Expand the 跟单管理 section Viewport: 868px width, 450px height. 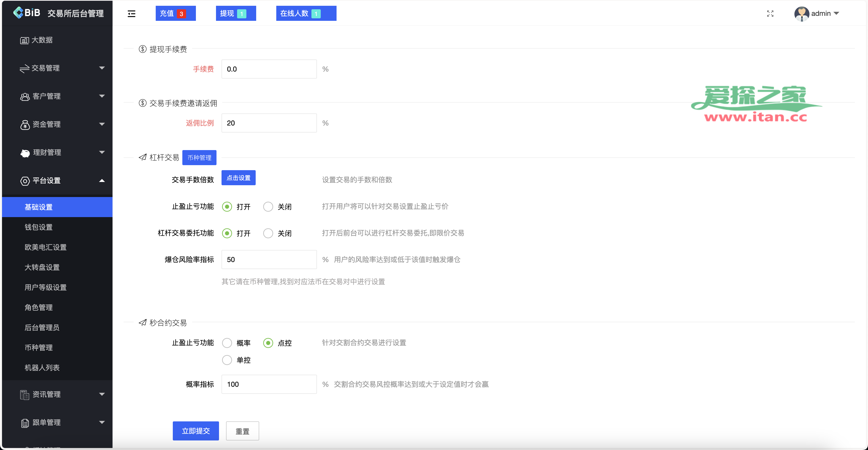(x=47, y=422)
